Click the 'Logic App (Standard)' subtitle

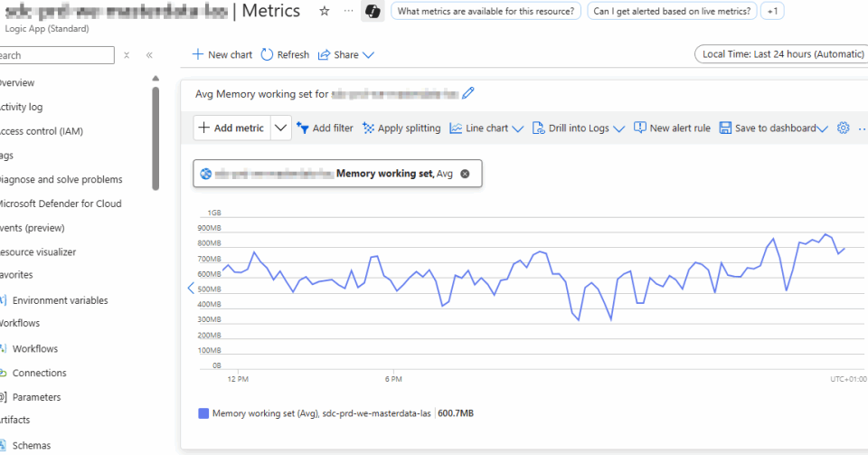[47, 29]
